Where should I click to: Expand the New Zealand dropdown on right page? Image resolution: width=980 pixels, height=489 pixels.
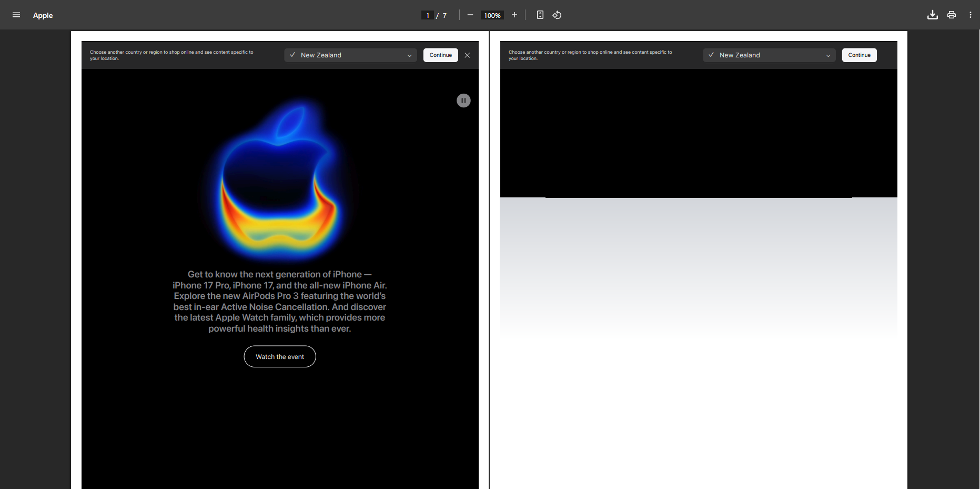[769, 55]
